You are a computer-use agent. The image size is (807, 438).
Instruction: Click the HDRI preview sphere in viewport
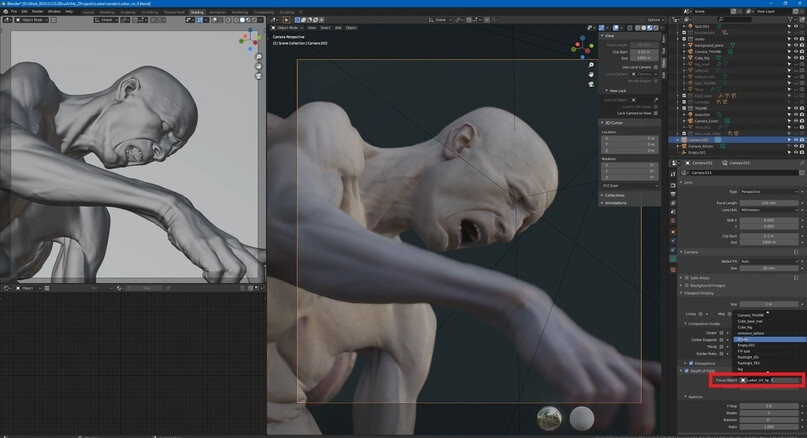click(549, 417)
